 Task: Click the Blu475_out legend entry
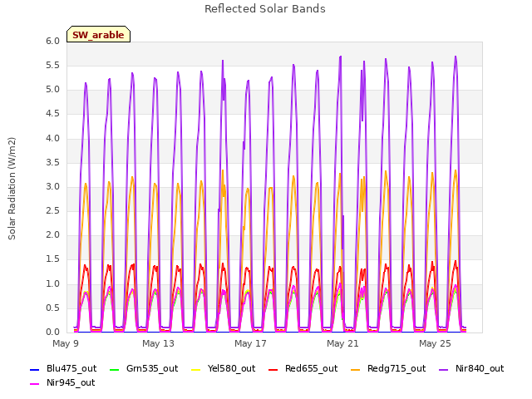coord(63,368)
